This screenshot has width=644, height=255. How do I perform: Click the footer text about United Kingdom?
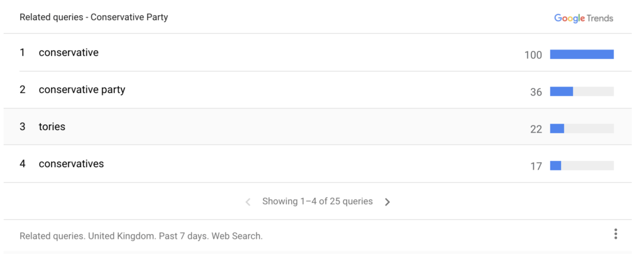click(x=141, y=236)
